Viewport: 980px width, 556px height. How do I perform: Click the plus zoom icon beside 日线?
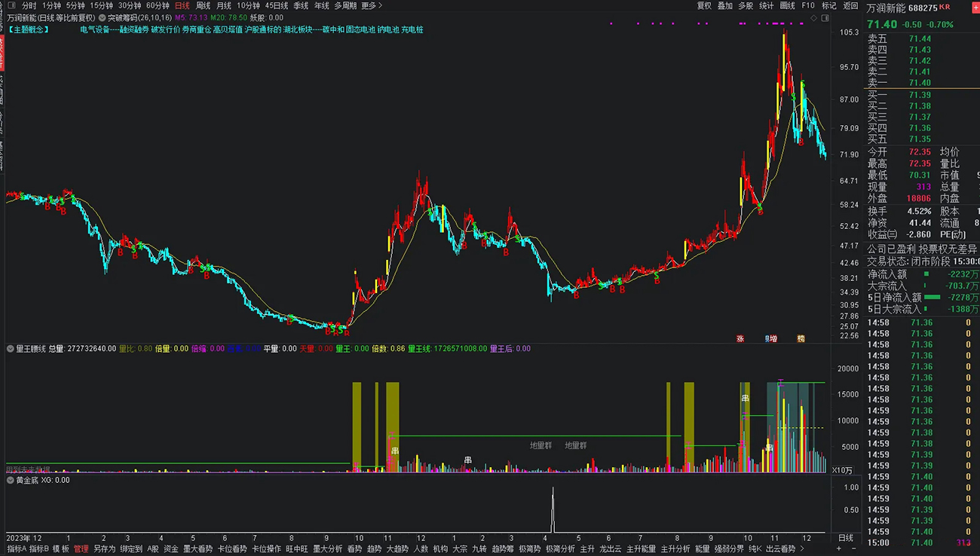(x=839, y=549)
